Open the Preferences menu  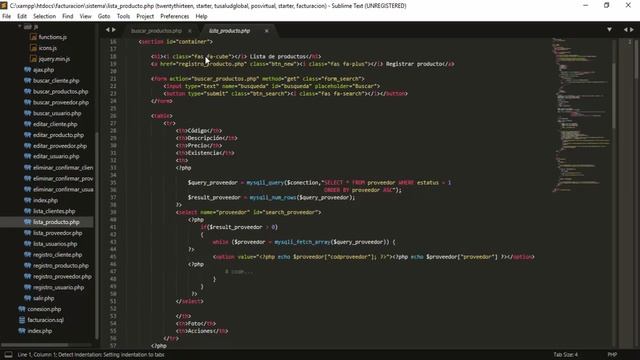click(175, 16)
